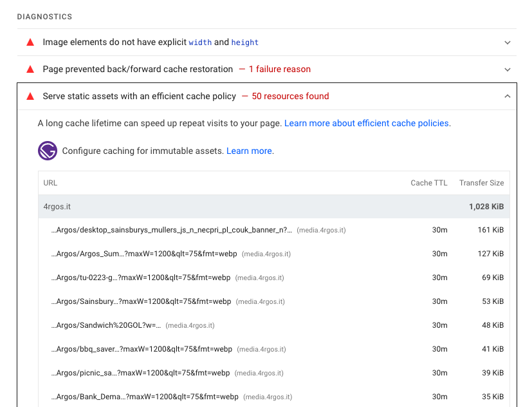This screenshot has width=532, height=407.
Task: Click the 39 KiB transfer size value
Action: [x=493, y=373]
